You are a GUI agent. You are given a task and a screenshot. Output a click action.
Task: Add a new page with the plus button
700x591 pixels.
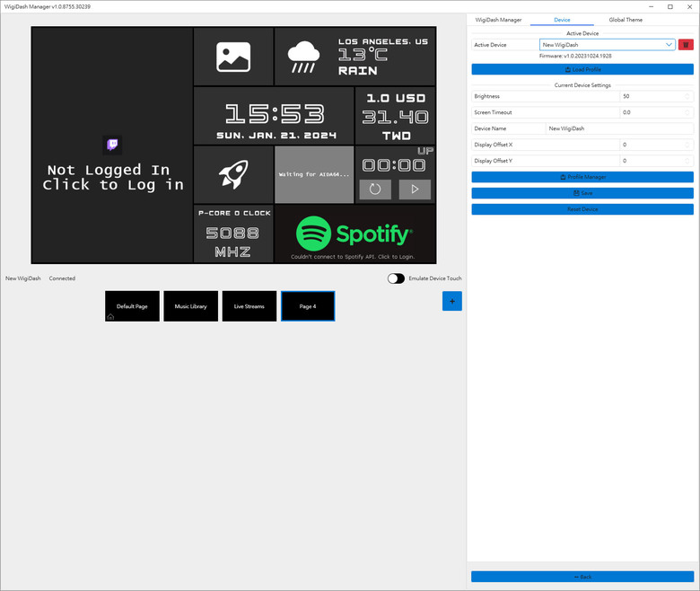pos(451,301)
